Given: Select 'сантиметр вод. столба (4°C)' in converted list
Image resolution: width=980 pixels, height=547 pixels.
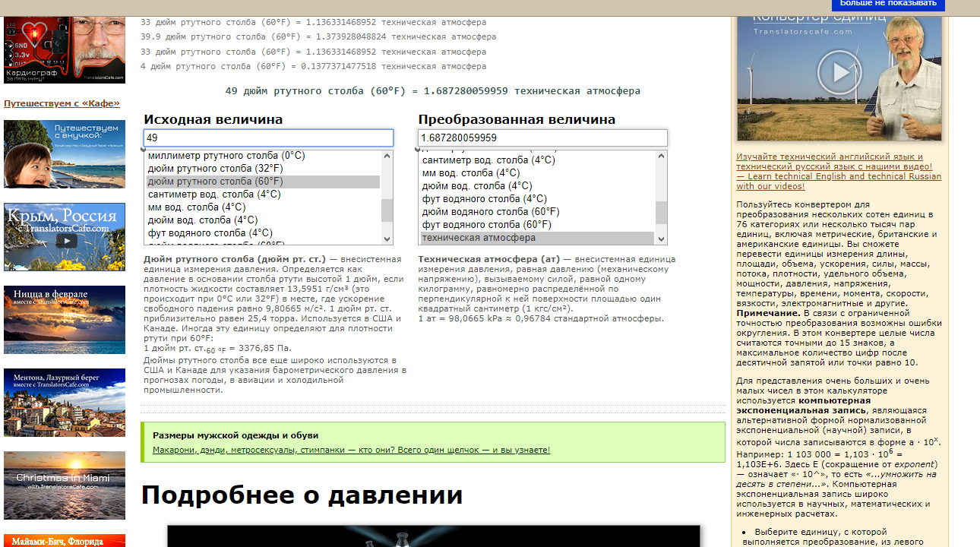Looking at the screenshot, I should point(537,160).
